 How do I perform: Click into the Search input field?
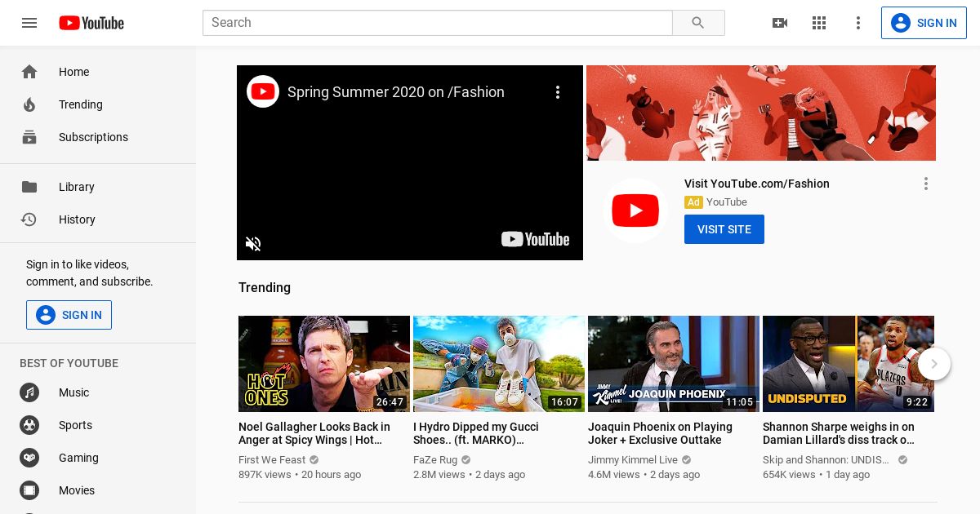pyautogui.click(x=438, y=23)
